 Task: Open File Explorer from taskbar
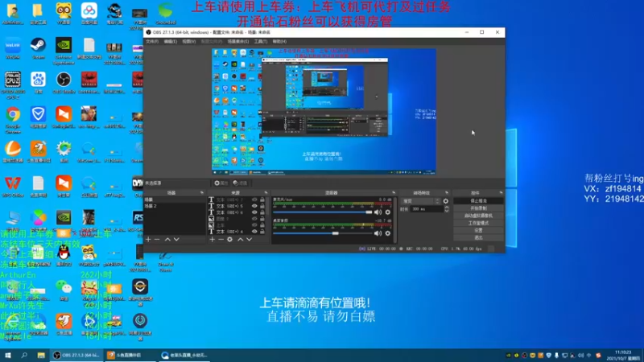click(41, 355)
